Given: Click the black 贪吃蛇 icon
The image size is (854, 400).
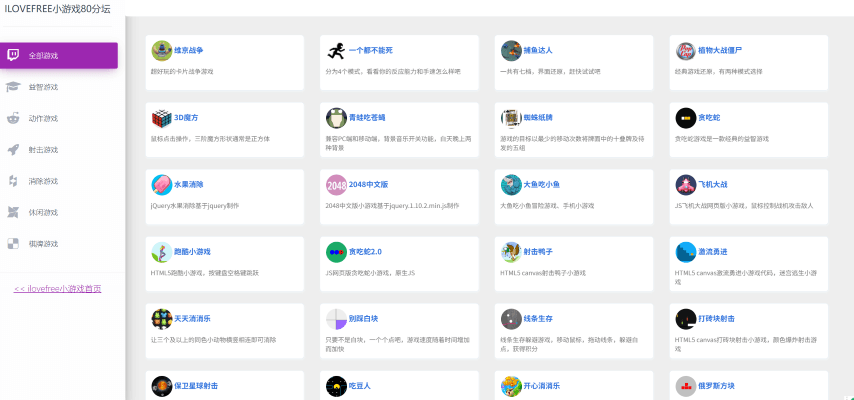Looking at the screenshot, I should [x=686, y=118].
